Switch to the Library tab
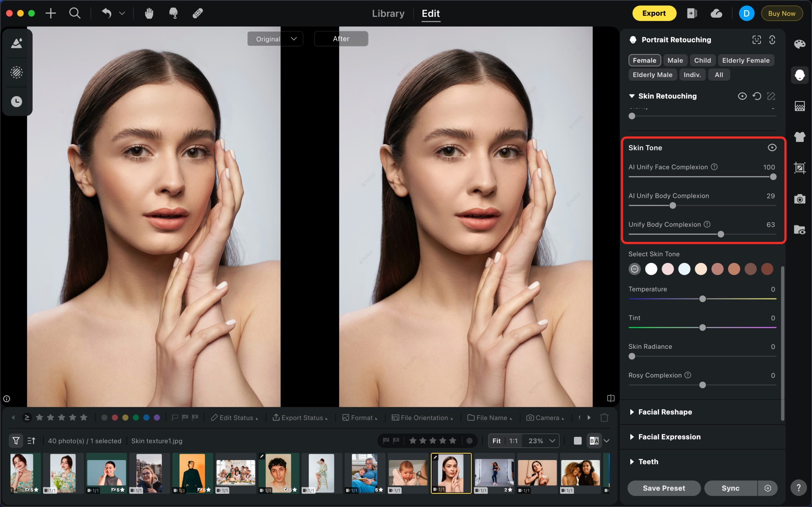 (x=388, y=13)
